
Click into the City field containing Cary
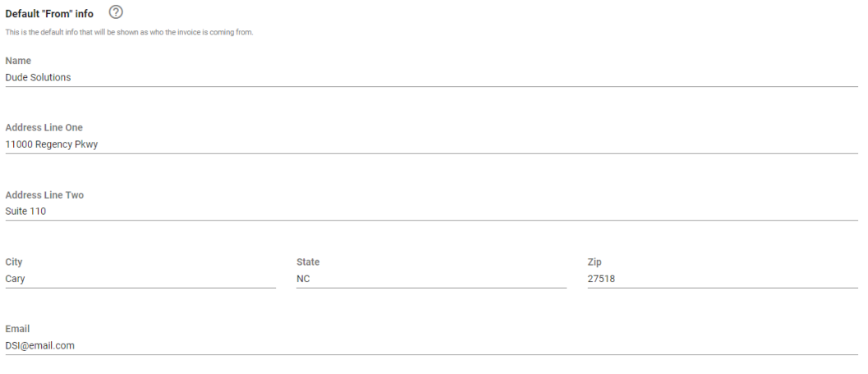tap(140, 280)
